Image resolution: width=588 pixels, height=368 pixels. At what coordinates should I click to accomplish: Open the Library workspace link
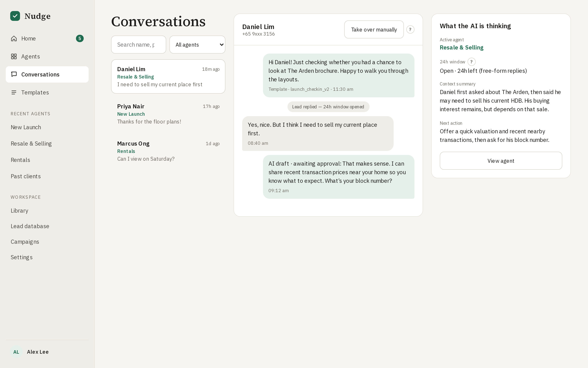tap(47, 211)
